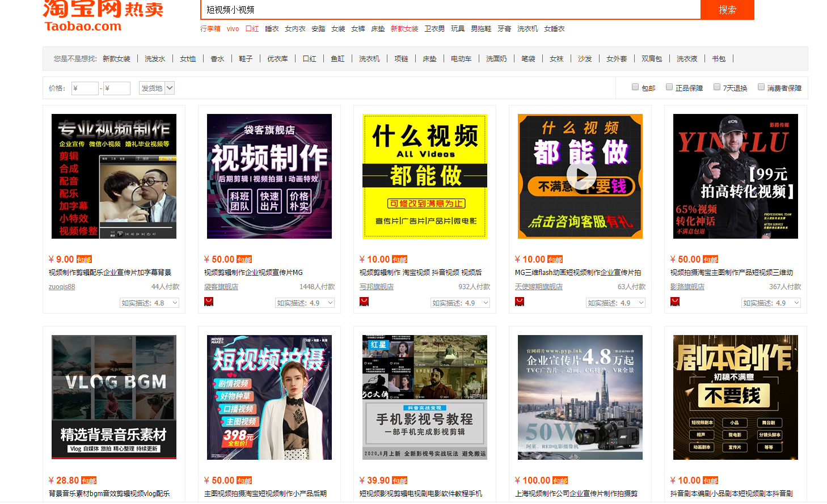Open the 剧本创作 不要钱 product image
The image size is (827, 504).
(x=736, y=397)
